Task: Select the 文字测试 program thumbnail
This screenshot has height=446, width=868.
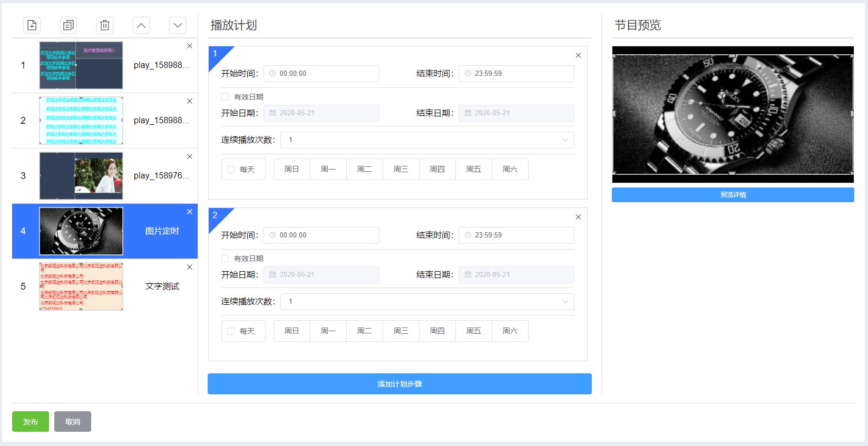Action: [81, 286]
